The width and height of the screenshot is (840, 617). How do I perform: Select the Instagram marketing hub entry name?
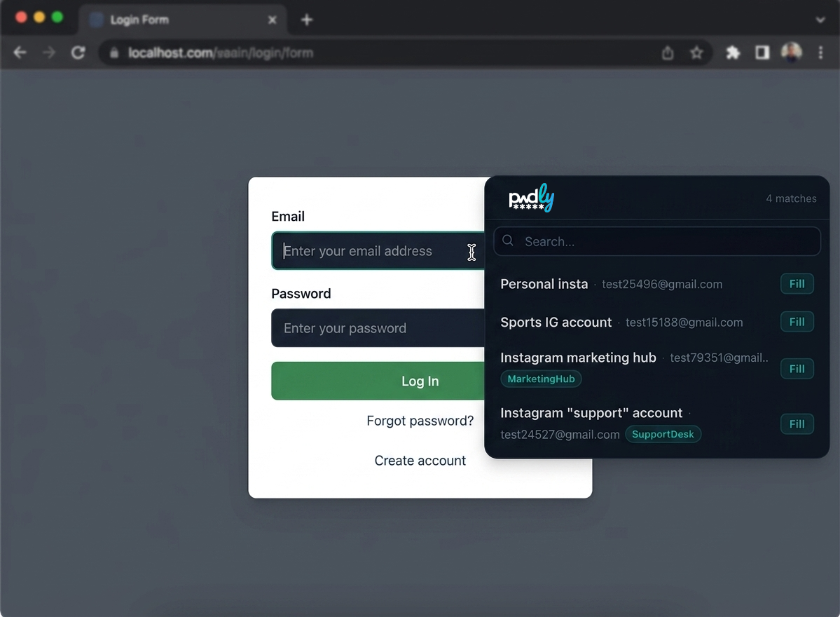[578, 358]
